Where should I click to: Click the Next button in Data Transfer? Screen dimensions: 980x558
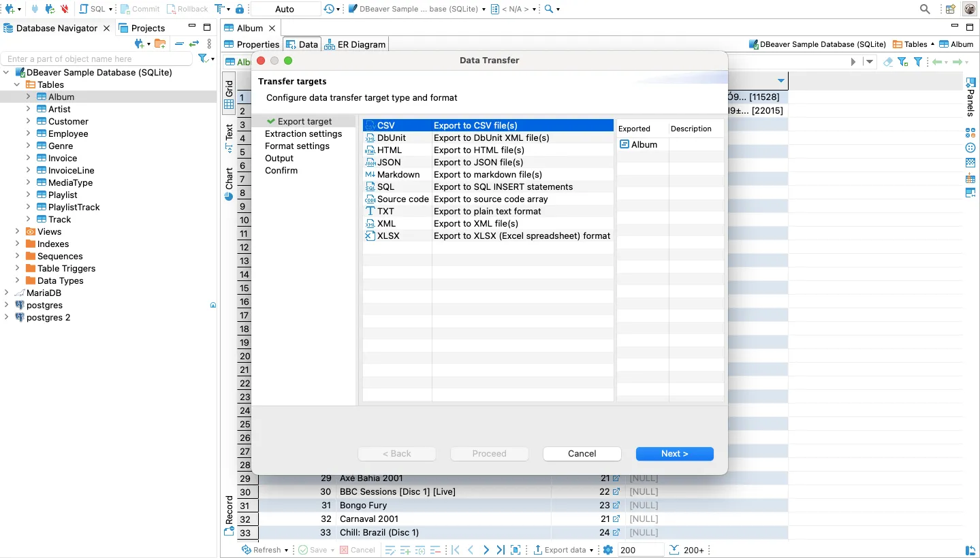click(x=674, y=453)
